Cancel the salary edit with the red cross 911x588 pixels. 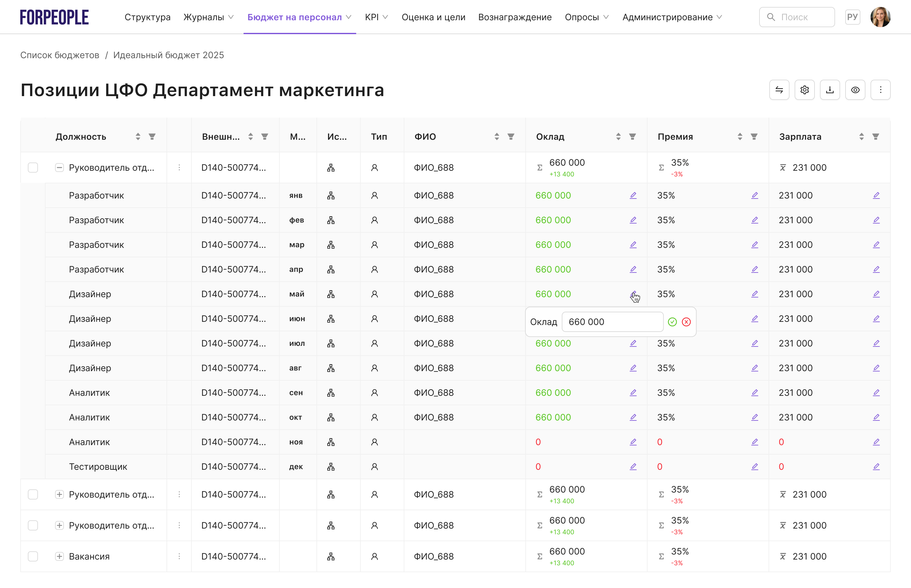[x=686, y=322]
